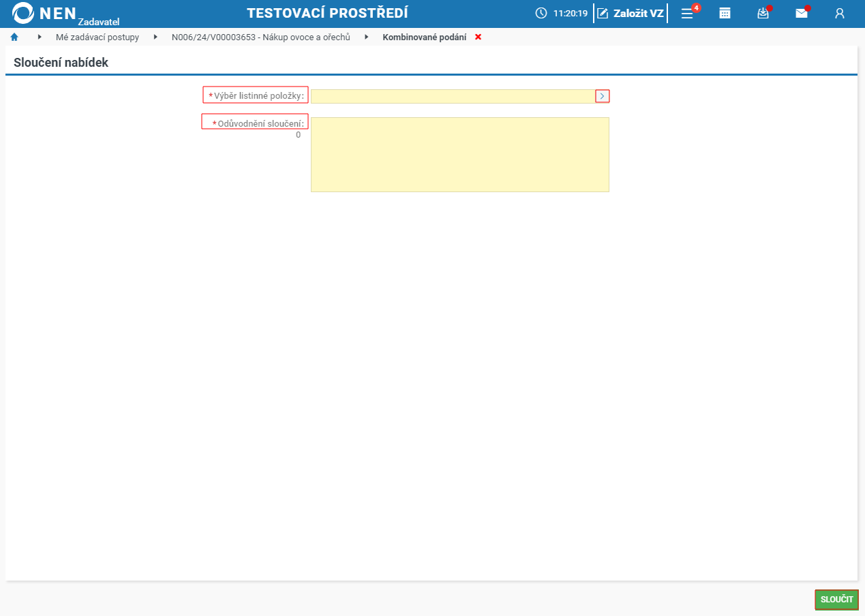
Task: Click the TESTOVACÍ PROSTŘEDÍ title
Action: [x=327, y=13]
